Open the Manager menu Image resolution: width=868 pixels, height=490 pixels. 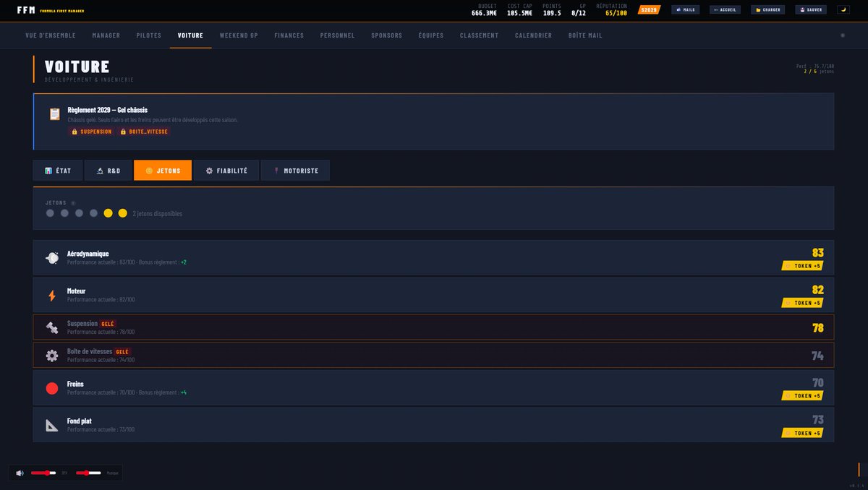click(x=106, y=35)
